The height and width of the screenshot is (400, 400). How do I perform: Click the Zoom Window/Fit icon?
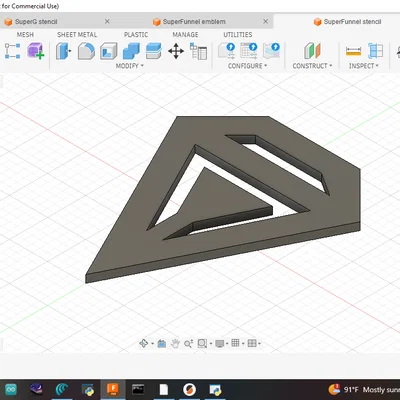coord(202,343)
